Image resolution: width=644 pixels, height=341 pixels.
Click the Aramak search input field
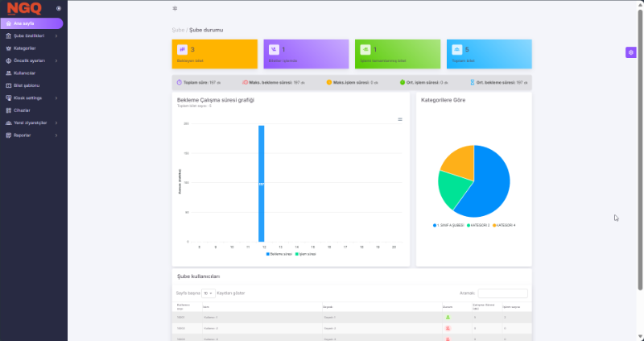[x=502, y=293]
